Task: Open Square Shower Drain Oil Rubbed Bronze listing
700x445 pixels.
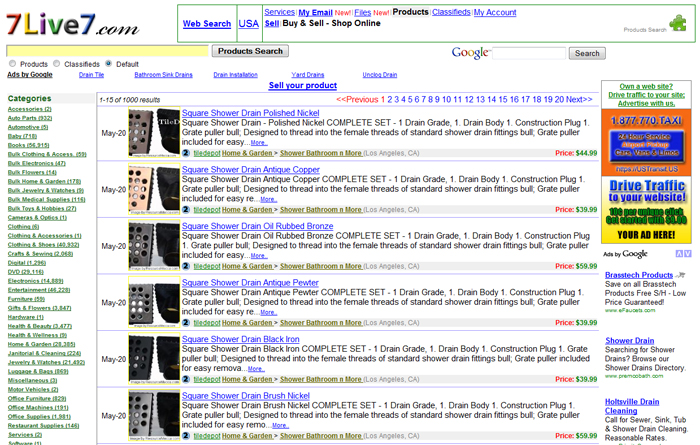Action: 258,226
